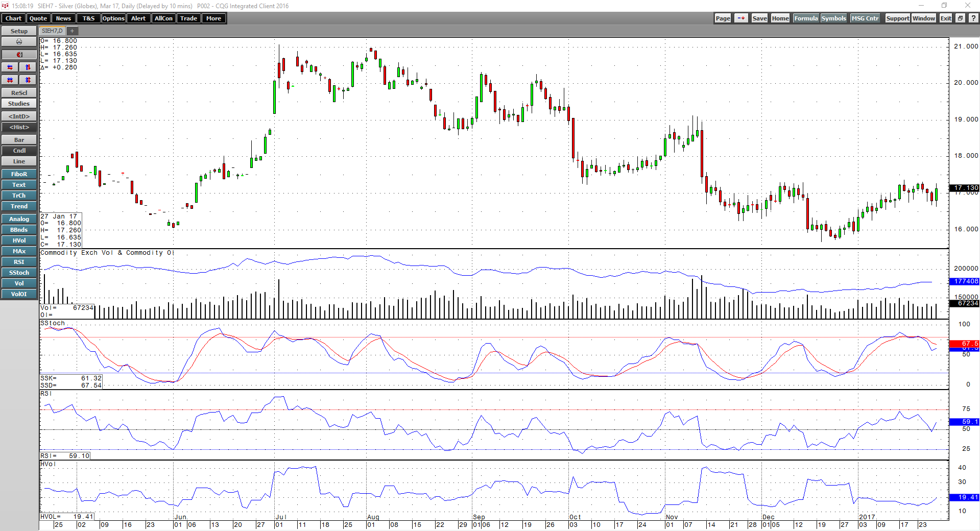Open the Studies list
Image resolution: width=980 pixels, height=531 pixels.
(x=19, y=104)
